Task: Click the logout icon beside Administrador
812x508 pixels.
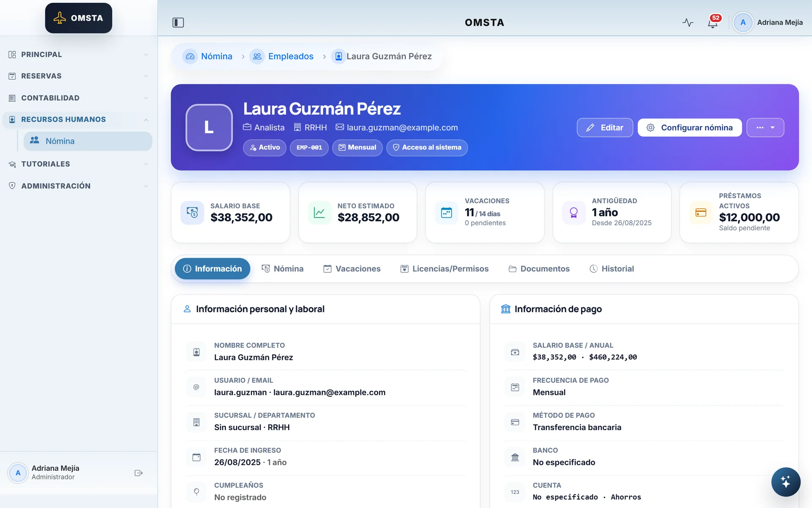Action: point(139,473)
